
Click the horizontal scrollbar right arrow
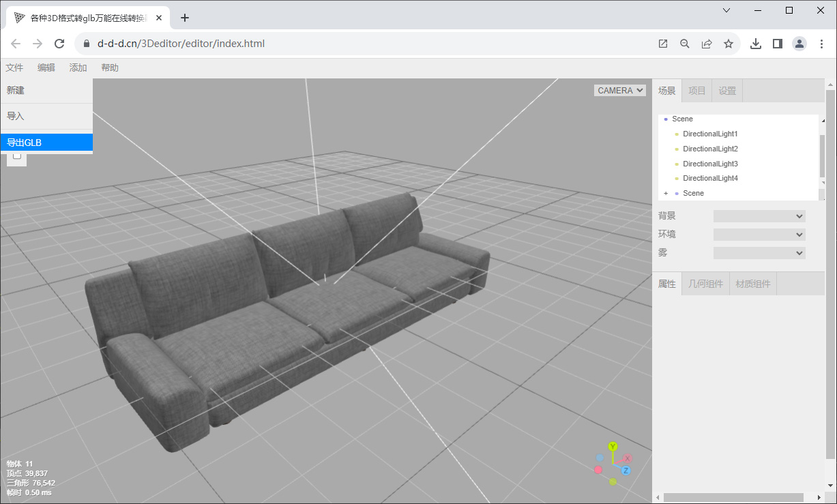click(x=820, y=497)
